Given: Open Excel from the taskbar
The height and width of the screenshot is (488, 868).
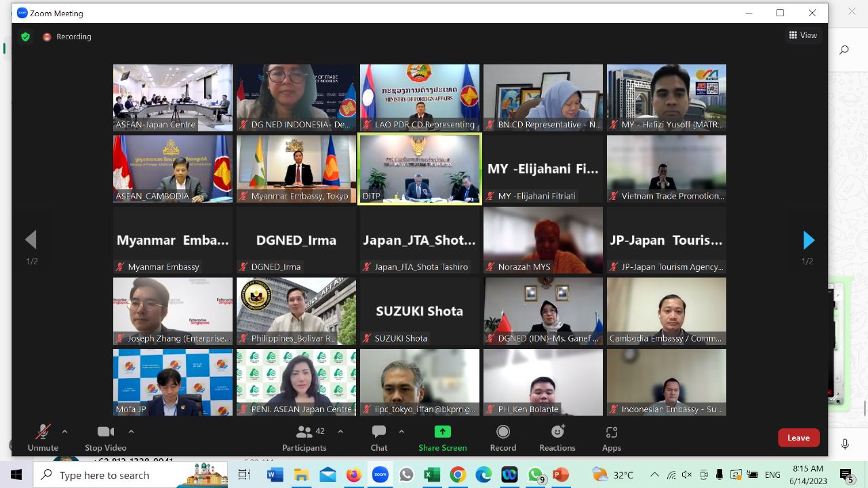Looking at the screenshot, I should [432, 475].
